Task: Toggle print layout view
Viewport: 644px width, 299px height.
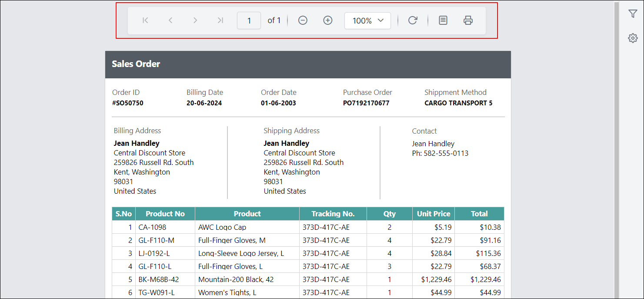Action: pyautogui.click(x=443, y=20)
